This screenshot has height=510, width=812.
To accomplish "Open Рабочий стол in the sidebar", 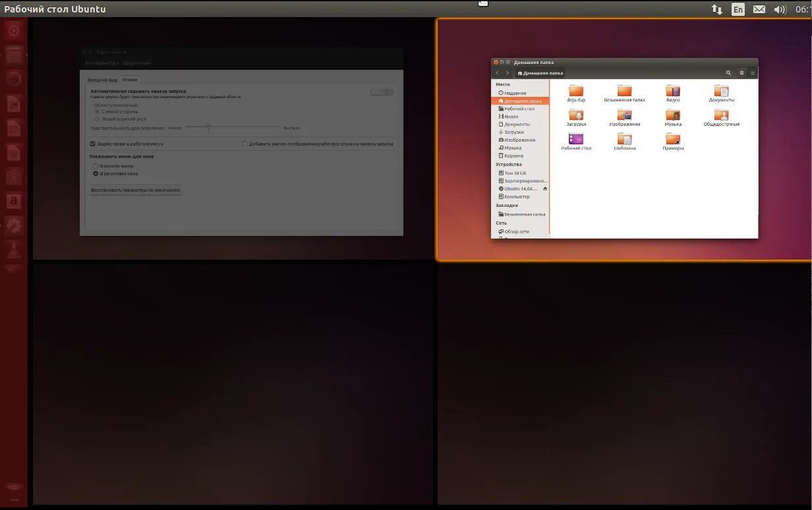I will [x=521, y=109].
